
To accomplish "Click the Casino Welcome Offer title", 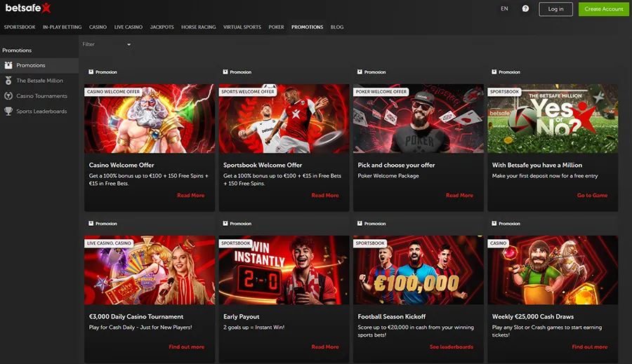I will click(121, 165).
